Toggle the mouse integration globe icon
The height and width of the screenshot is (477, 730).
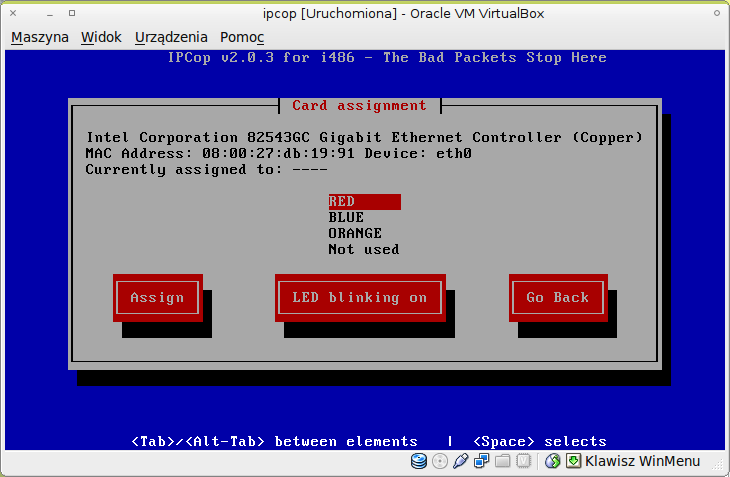coord(553,461)
